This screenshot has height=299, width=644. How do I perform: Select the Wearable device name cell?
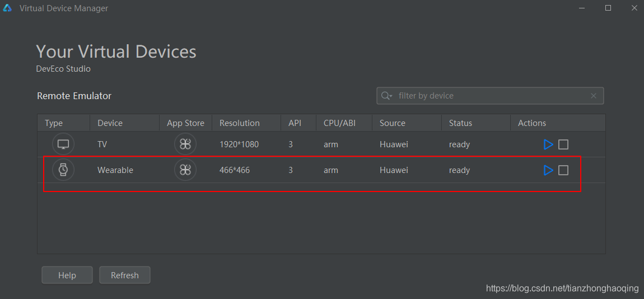[x=115, y=170]
